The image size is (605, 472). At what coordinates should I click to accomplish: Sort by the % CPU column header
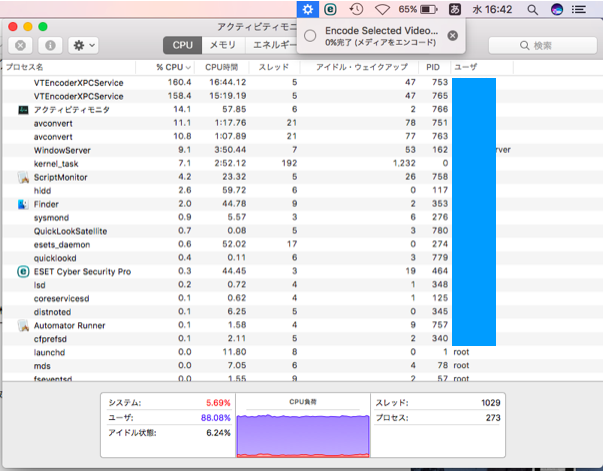tap(172, 67)
